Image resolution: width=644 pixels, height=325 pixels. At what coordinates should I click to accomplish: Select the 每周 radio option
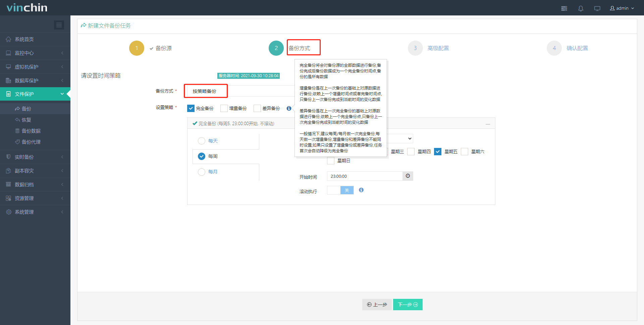click(x=202, y=156)
